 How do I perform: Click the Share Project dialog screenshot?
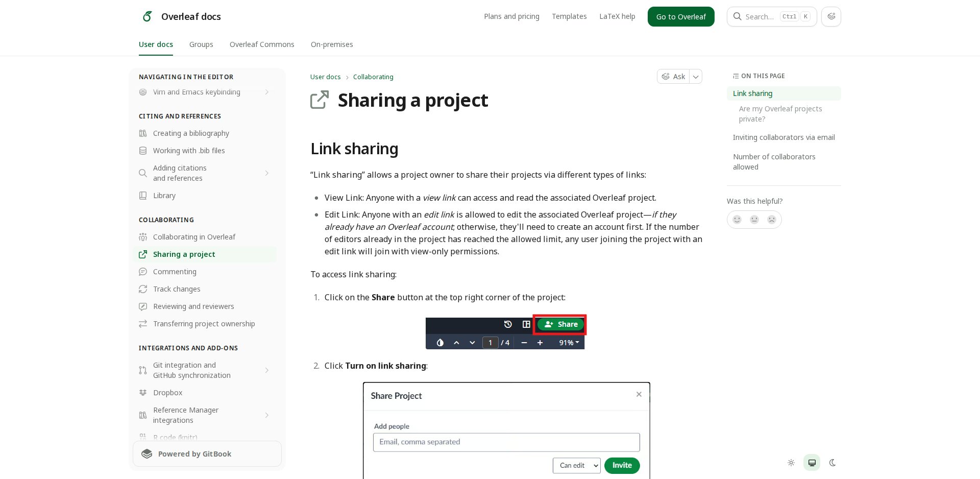(x=506, y=430)
